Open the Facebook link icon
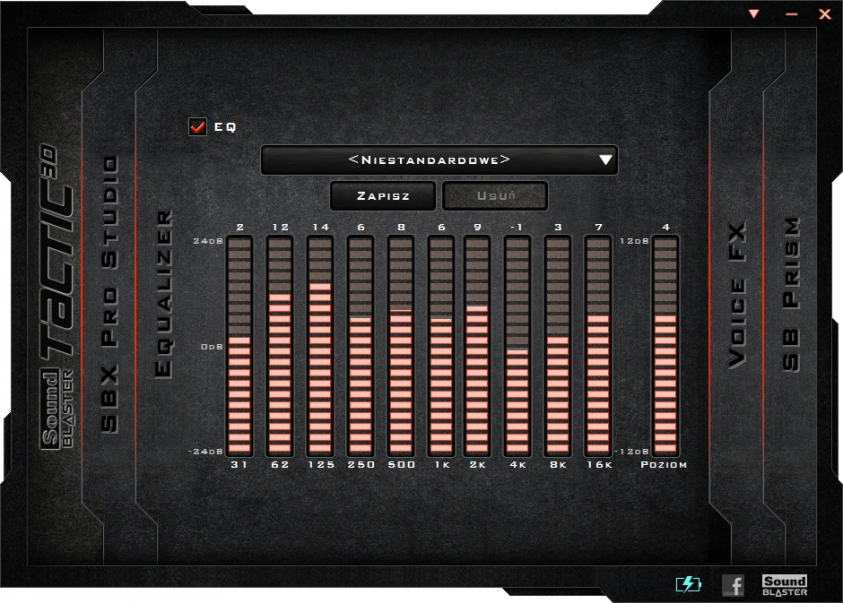 pyautogui.click(x=733, y=585)
